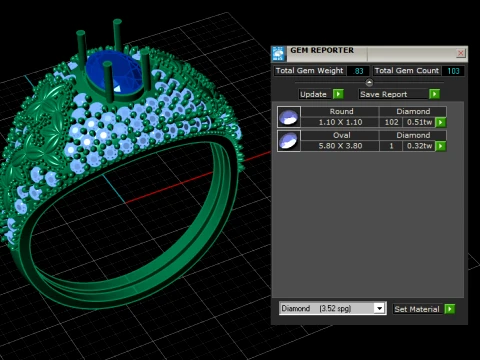Click the green arrow beside Set Material
This screenshot has width=480, height=360.
[450, 309]
